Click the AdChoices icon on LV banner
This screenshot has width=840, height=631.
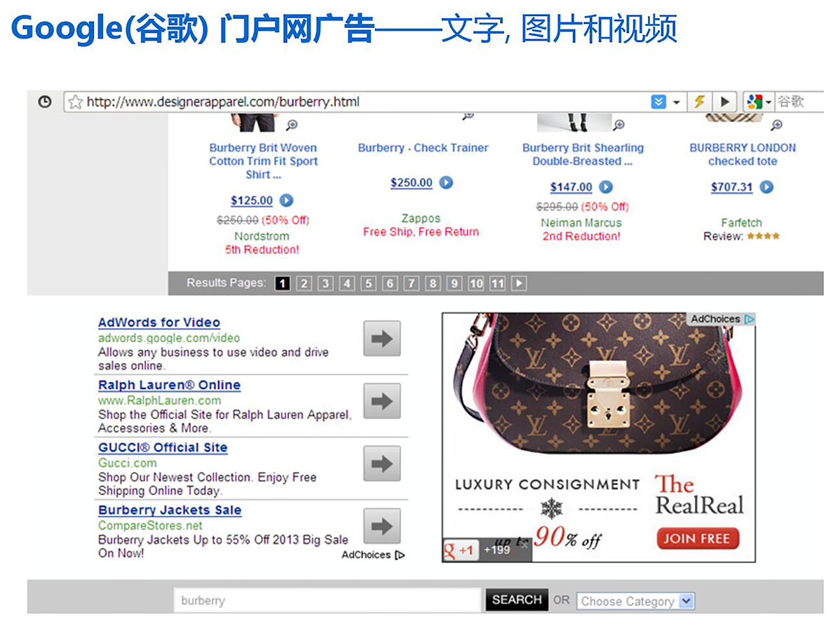click(x=750, y=319)
